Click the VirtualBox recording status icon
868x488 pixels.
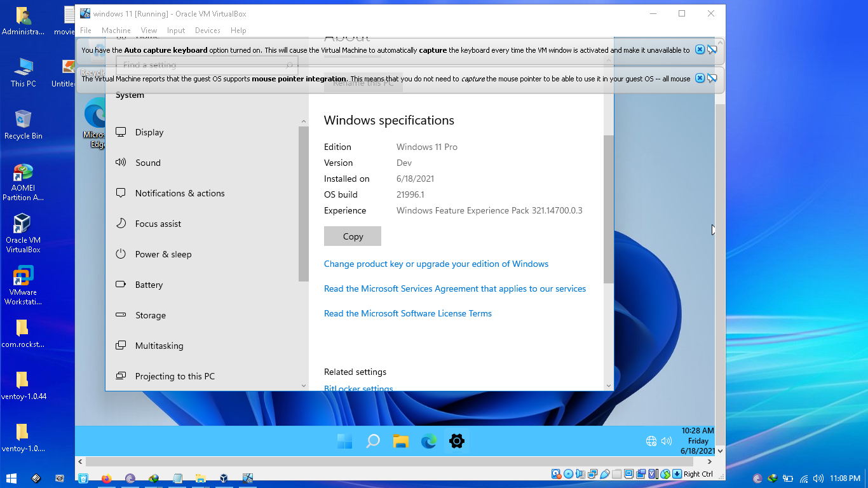point(641,474)
